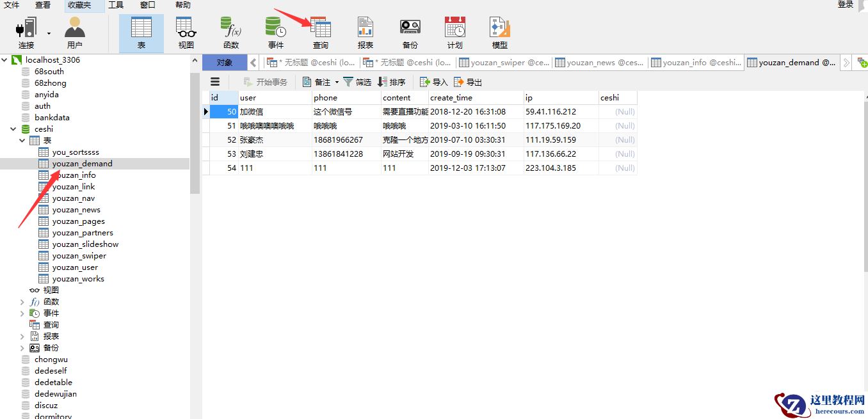Viewport: 868px width, 419px height.
Task: Expand the 报表 node in tree
Action: 22,336
